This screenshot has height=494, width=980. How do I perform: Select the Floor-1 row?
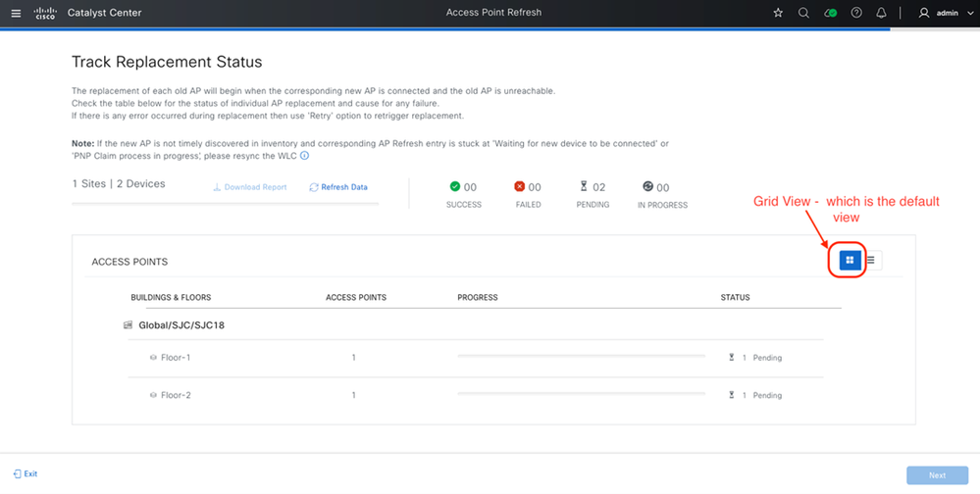(x=476, y=358)
